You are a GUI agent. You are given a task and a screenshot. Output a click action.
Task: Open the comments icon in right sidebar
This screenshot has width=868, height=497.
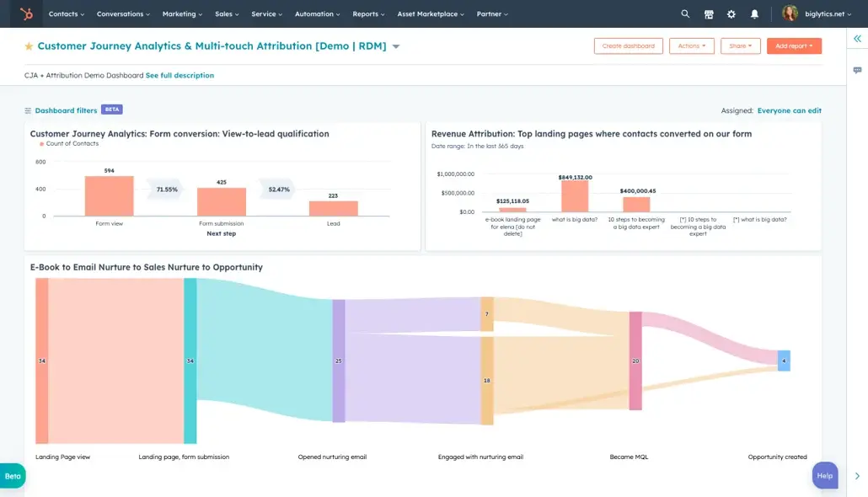tap(855, 70)
